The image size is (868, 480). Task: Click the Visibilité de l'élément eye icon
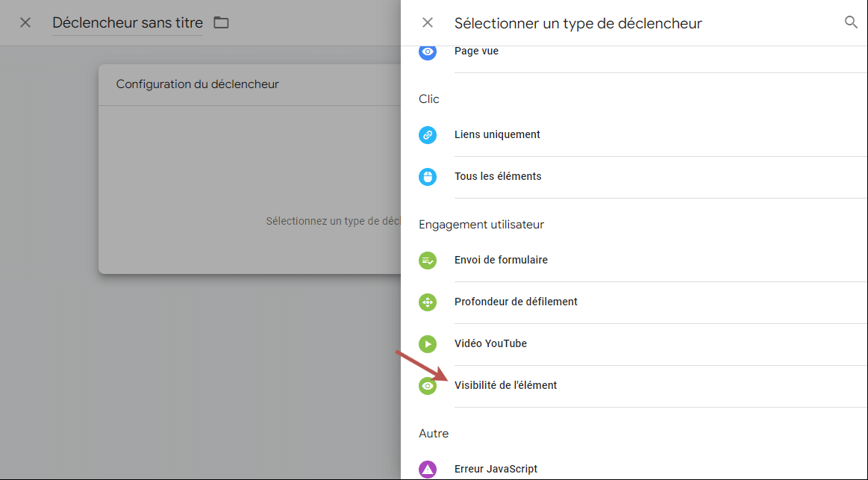[428, 386]
